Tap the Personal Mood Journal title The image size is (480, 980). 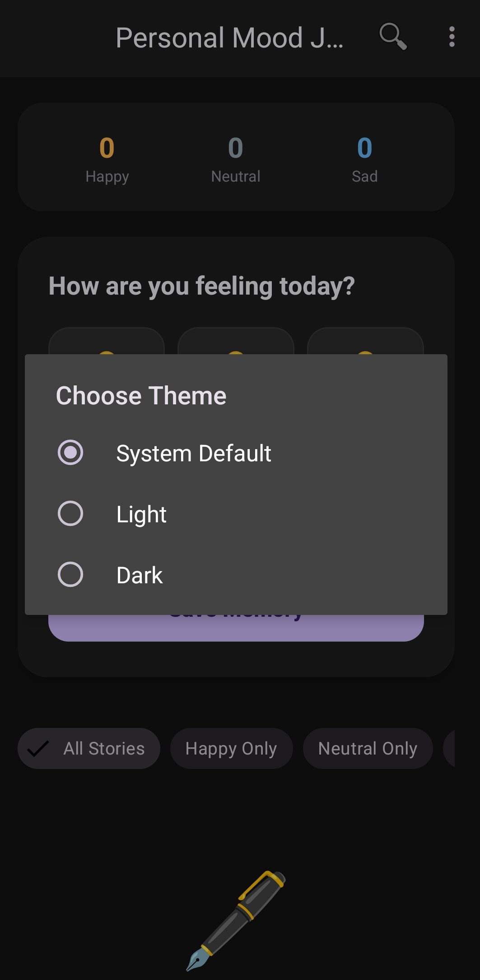(x=229, y=38)
